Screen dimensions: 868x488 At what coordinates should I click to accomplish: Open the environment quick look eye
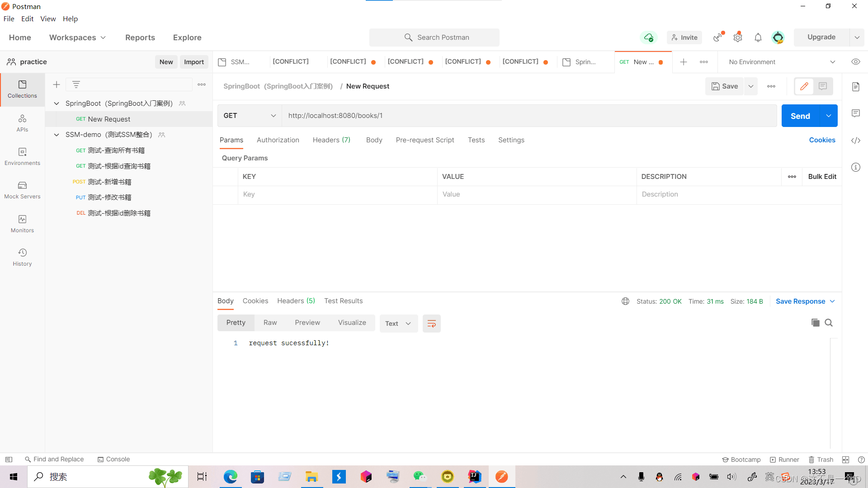coord(856,62)
